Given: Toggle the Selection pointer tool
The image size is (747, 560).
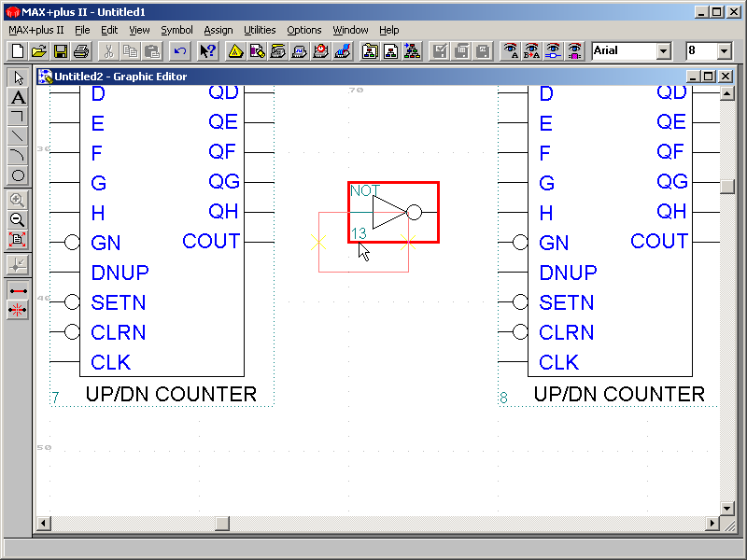Looking at the screenshot, I should pos(18,77).
